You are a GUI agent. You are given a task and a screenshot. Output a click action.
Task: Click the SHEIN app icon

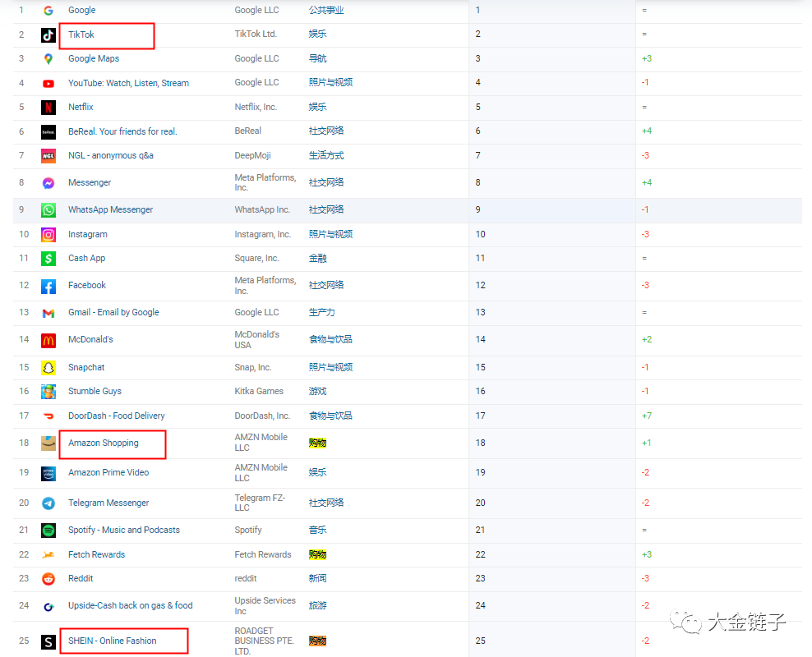click(x=48, y=642)
